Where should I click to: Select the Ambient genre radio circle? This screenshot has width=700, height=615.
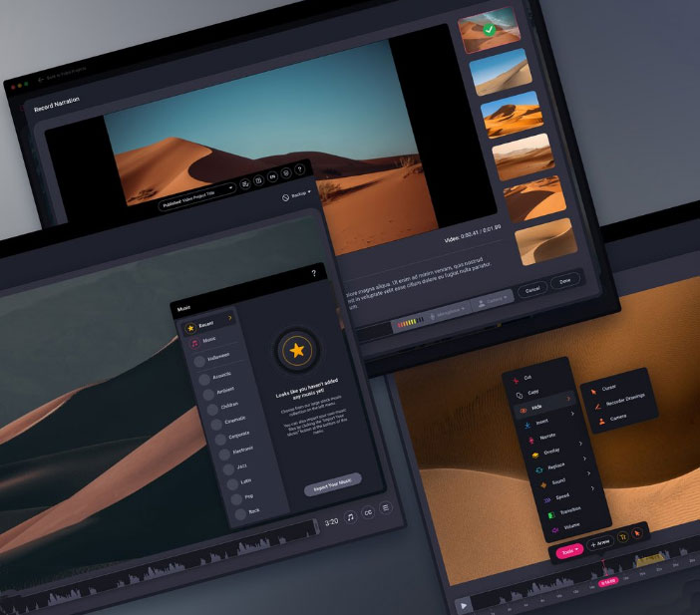point(208,395)
